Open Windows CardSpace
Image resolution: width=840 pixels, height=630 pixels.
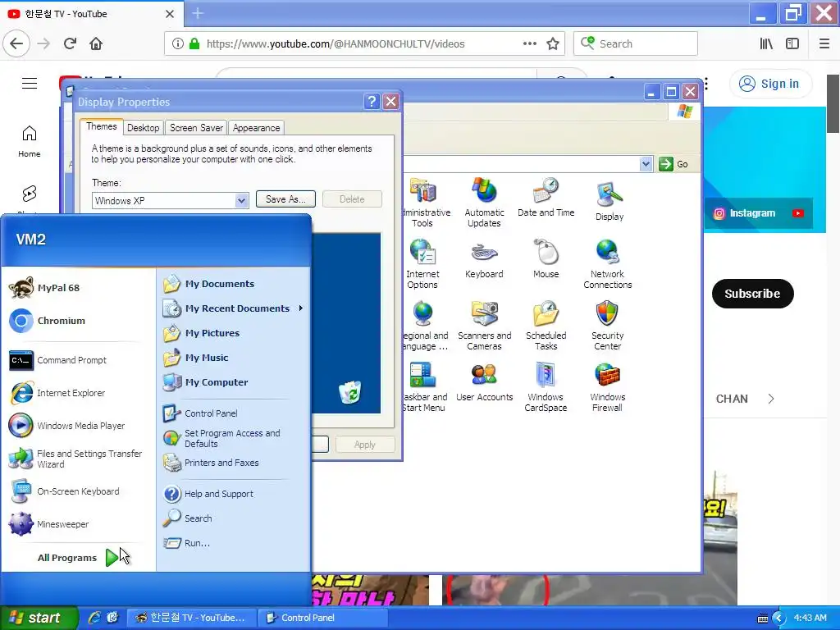546,387
